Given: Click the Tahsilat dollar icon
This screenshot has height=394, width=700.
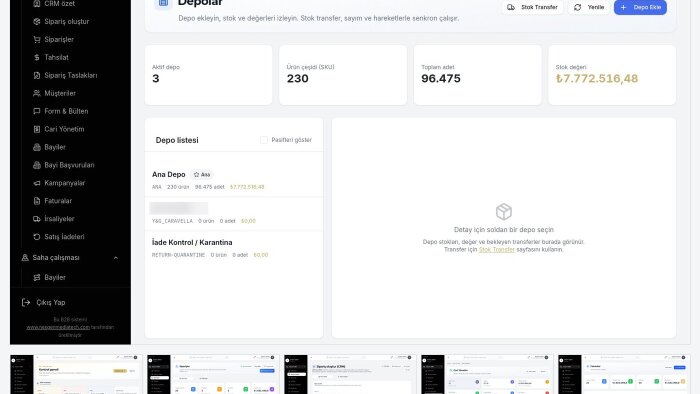Looking at the screenshot, I should 37,57.
